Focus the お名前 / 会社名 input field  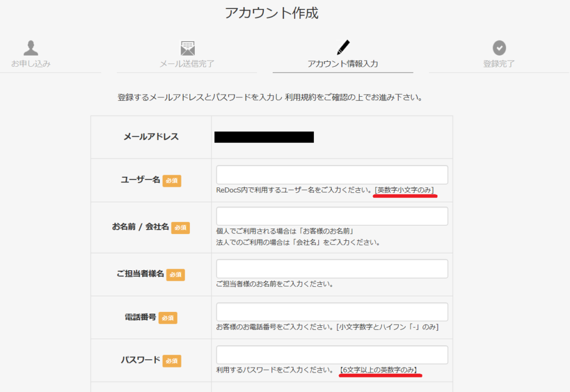tap(332, 216)
